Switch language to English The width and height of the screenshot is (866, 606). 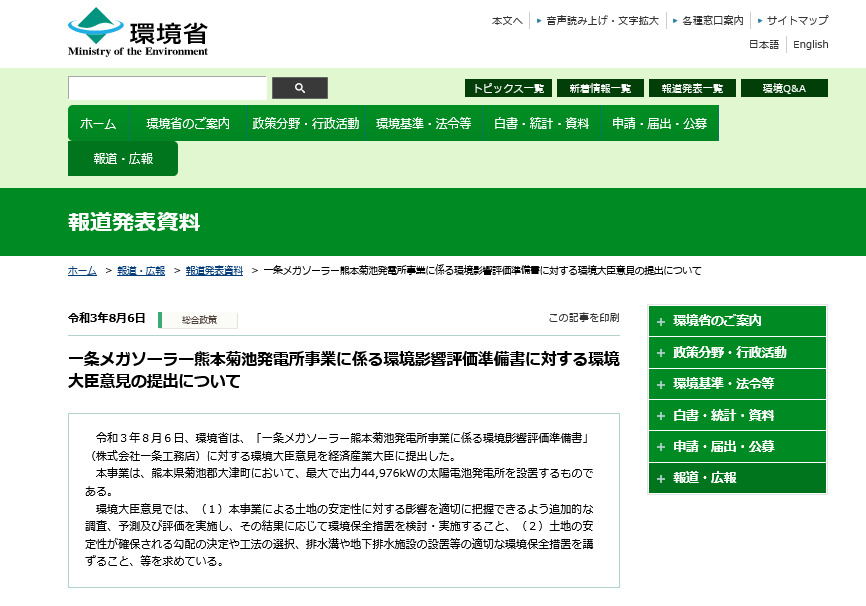(x=810, y=45)
